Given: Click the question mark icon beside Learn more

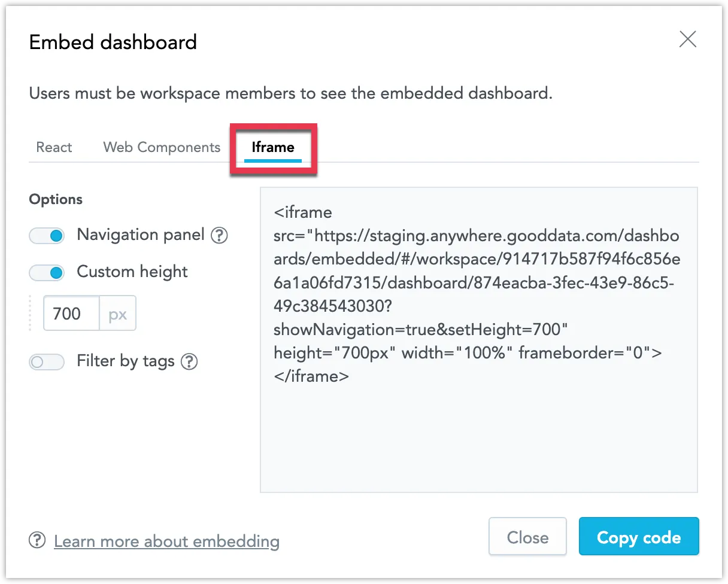Looking at the screenshot, I should (37, 540).
